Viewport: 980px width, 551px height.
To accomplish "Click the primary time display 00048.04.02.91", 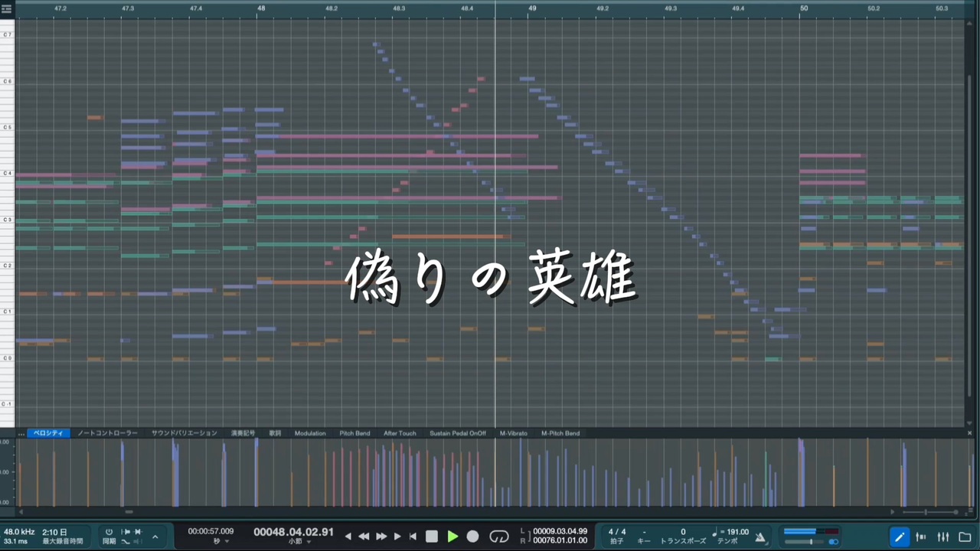I will coord(294,532).
